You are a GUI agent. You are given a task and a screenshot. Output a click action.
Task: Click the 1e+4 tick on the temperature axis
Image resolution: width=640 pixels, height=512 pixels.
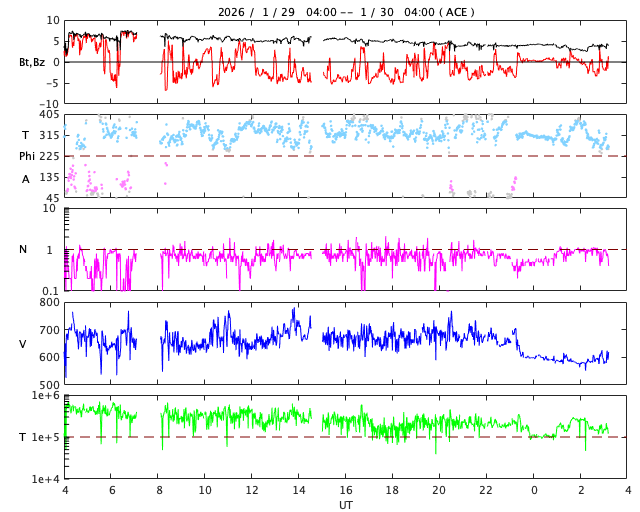[x=45, y=479]
